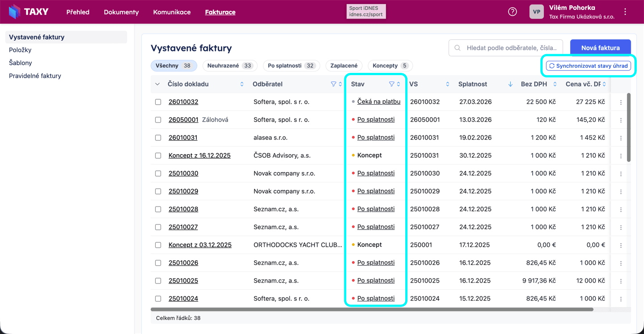
Task: Click the filter icon in Odběratel column
Action: [333, 84]
